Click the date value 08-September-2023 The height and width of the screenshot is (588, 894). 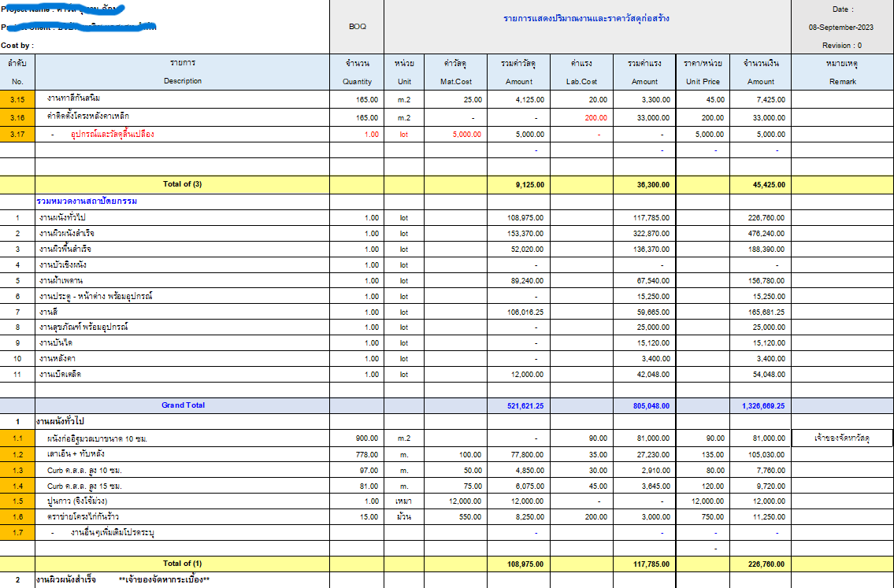[841, 28]
